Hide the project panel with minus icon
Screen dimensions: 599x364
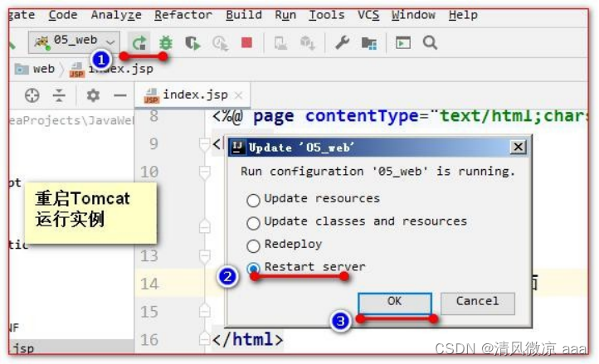coord(120,95)
